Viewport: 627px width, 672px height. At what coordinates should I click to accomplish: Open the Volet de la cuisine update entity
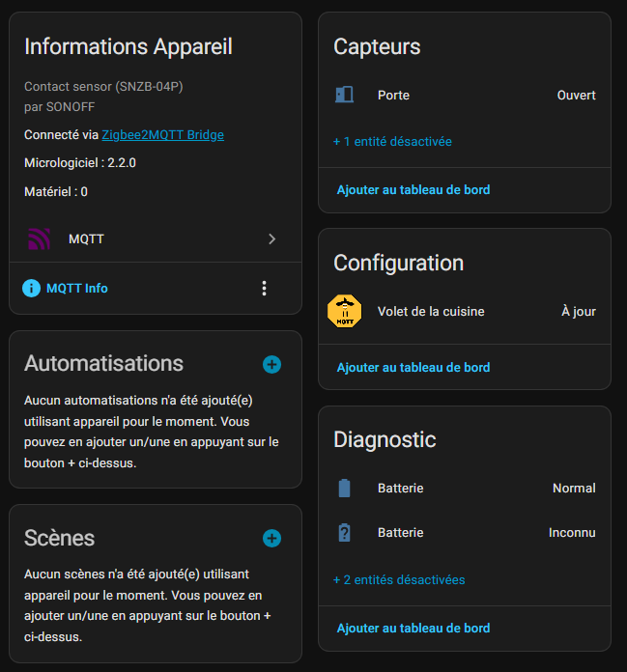(464, 312)
